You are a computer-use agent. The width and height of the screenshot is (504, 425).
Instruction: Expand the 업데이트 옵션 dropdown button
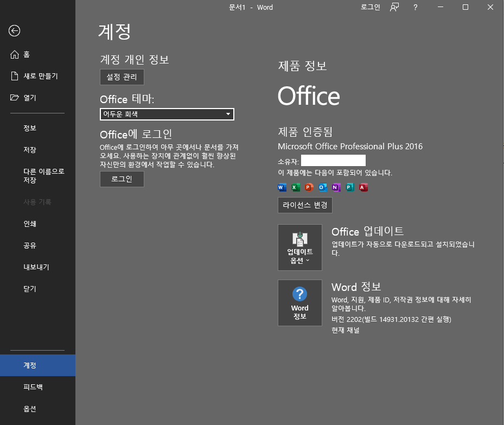pyautogui.click(x=300, y=248)
